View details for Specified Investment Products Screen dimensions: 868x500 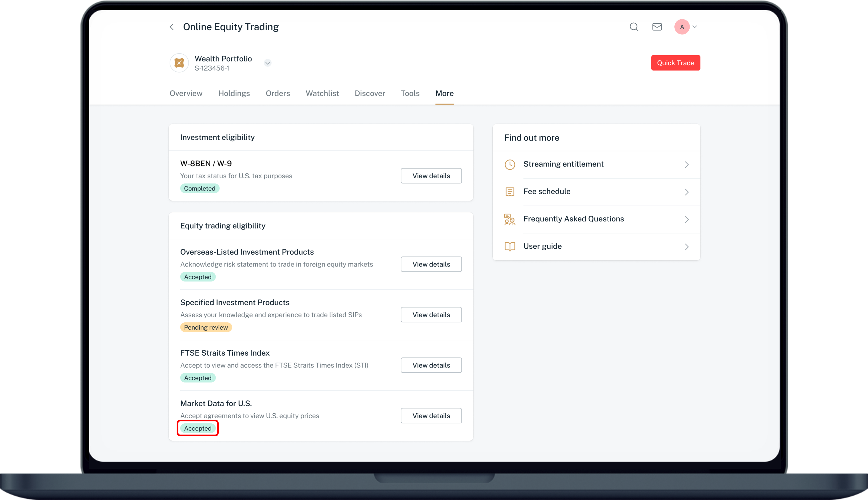[x=431, y=315]
